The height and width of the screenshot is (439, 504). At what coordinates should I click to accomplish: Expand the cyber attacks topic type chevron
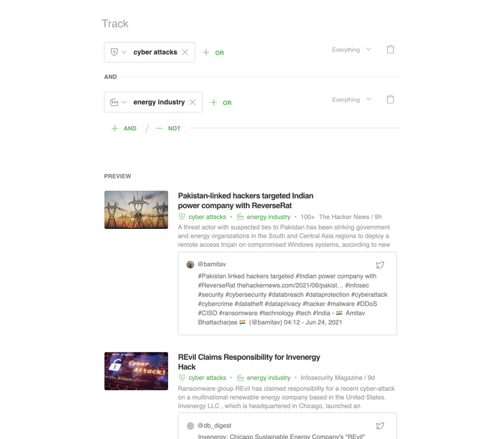pyautogui.click(x=124, y=52)
